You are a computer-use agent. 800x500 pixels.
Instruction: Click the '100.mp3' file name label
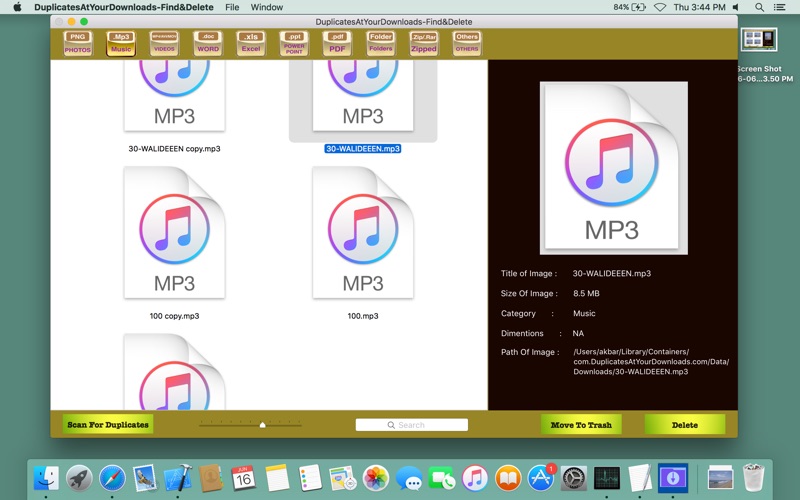pos(363,316)
